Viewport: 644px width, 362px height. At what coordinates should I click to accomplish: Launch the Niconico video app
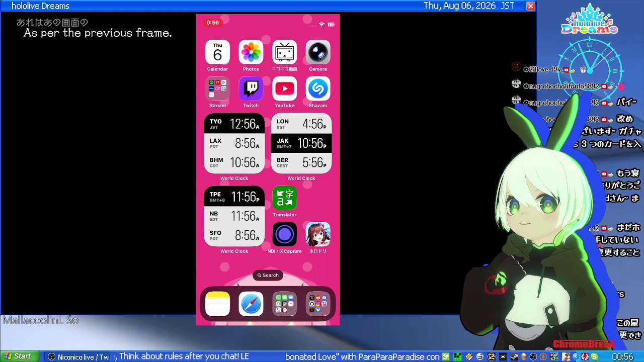pyautogui.click(x=284, y=53)
